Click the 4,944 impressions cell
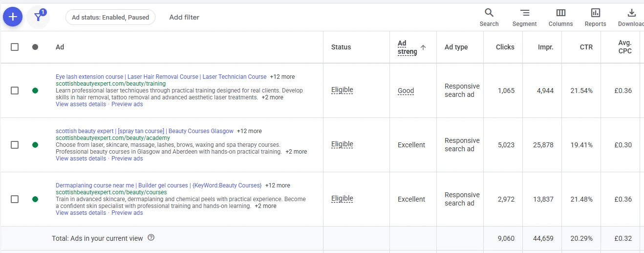This screenshot has width=644, height=253. tap(545, 91)
